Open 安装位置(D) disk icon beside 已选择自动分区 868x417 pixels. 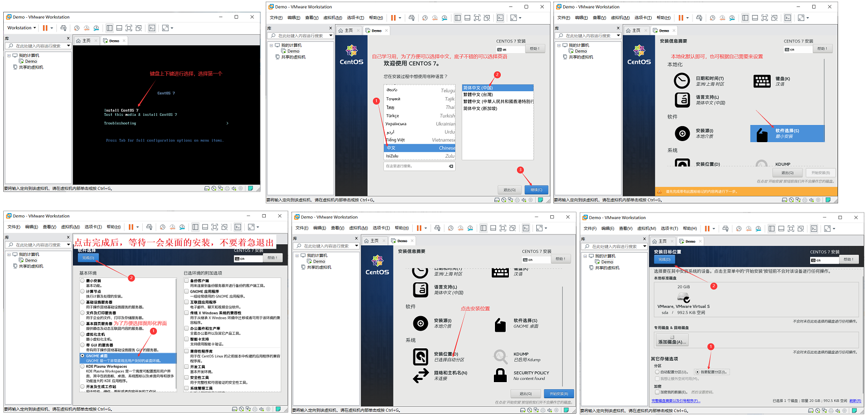420,356
